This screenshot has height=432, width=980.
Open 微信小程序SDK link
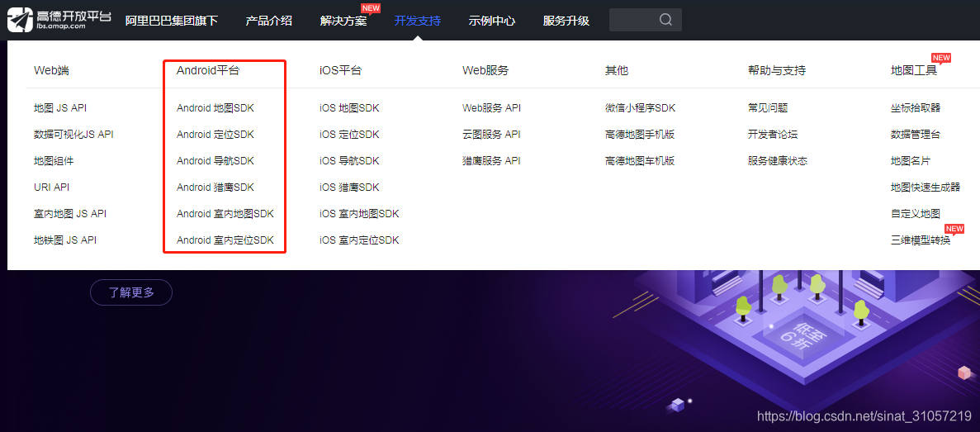(640, 107)
